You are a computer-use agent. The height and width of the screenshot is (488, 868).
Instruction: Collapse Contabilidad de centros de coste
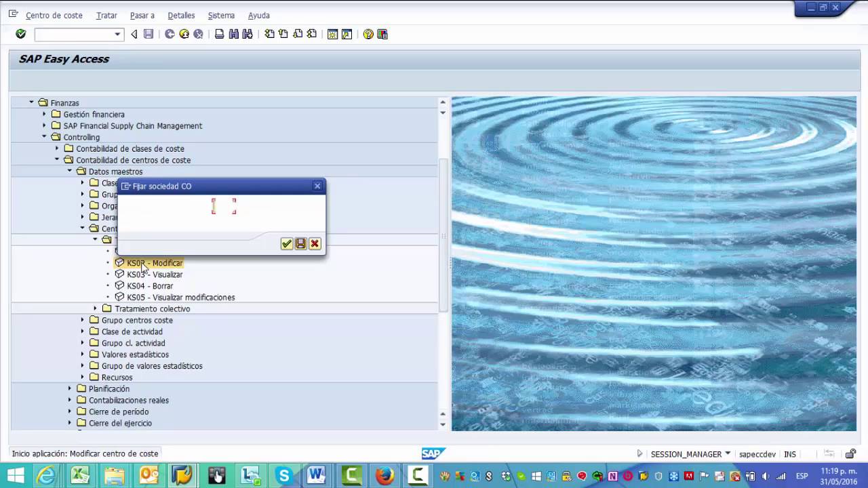(x=57, y=160)
